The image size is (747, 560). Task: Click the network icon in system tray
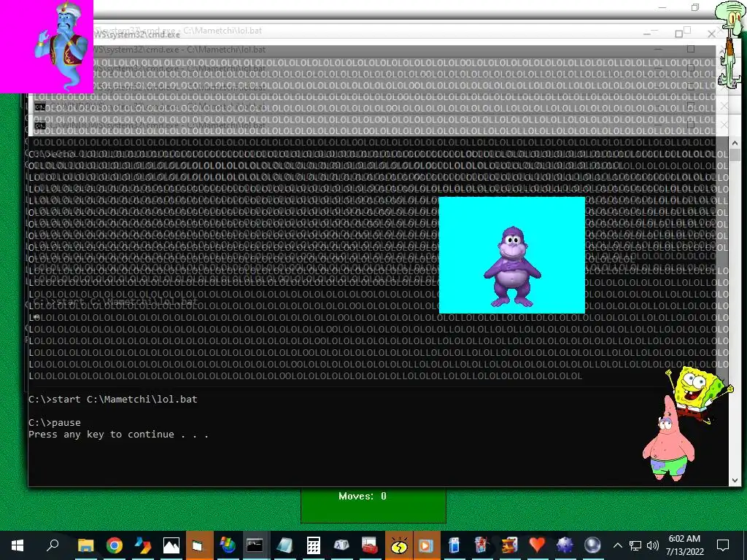coord(635,545)
